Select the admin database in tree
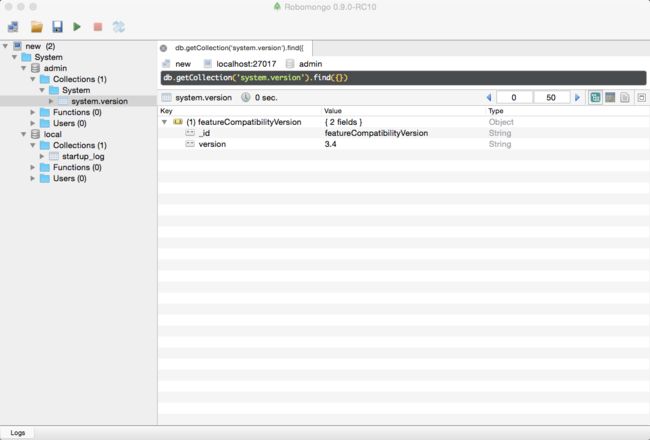Image resolution: width=650 pixels, height=440 pixels. 55,68
